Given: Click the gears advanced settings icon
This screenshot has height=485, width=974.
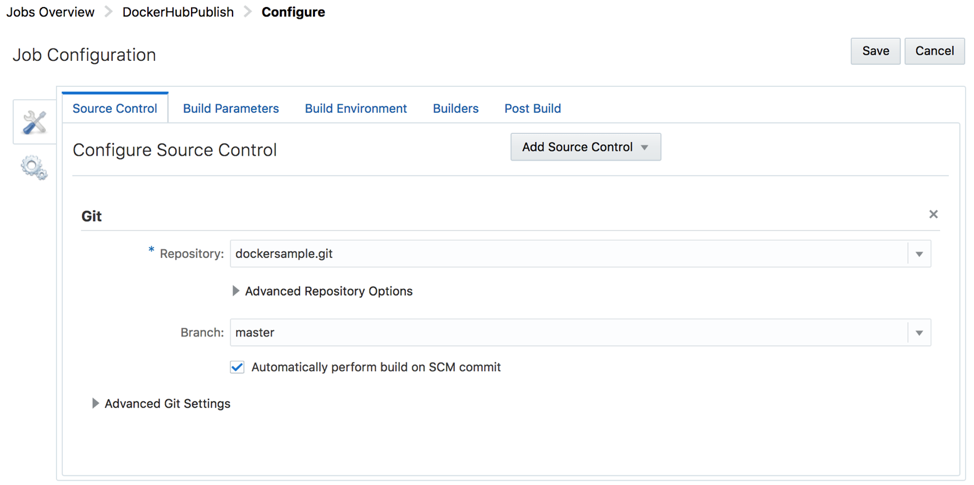Looking at the screenshot, I should coord(34,168).
